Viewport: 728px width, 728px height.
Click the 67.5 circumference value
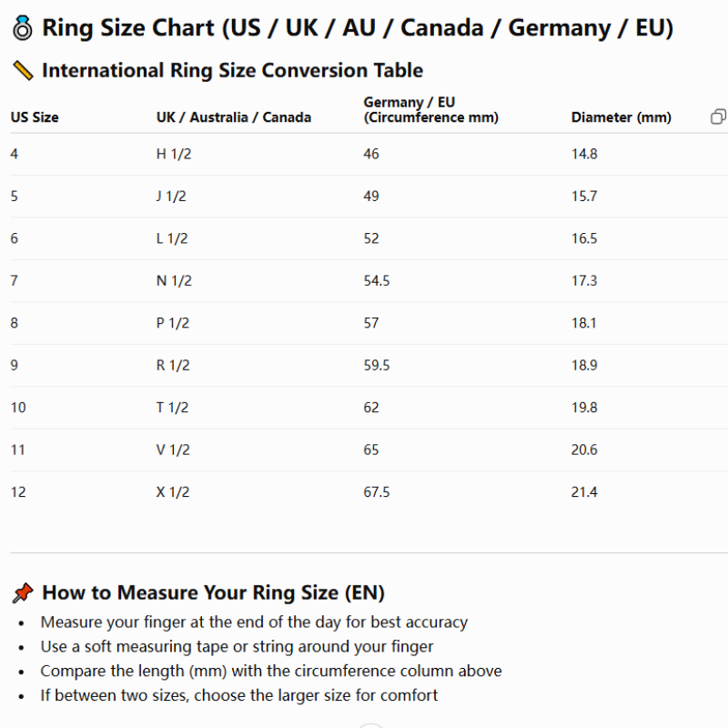pyautogui.click(x=377, y=491)
